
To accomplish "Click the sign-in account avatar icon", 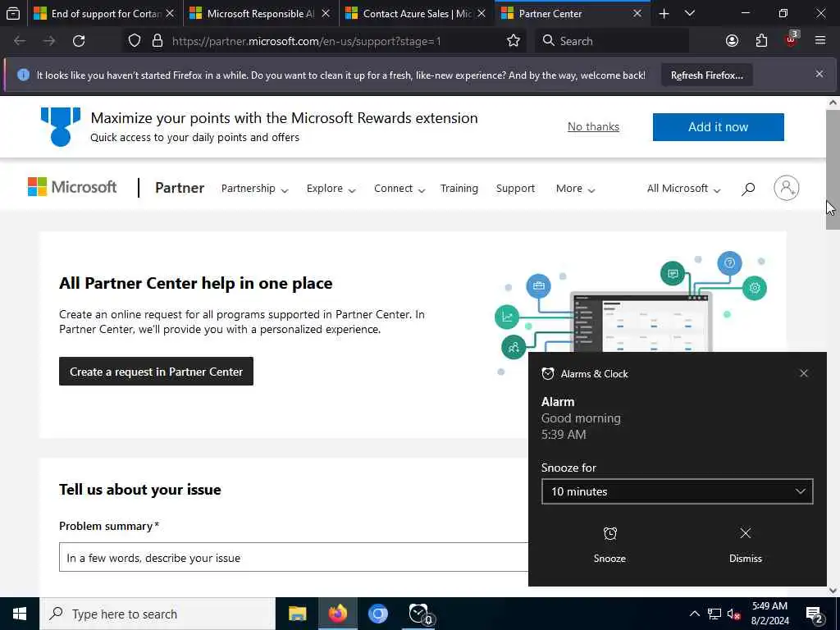I will point(786,188).
